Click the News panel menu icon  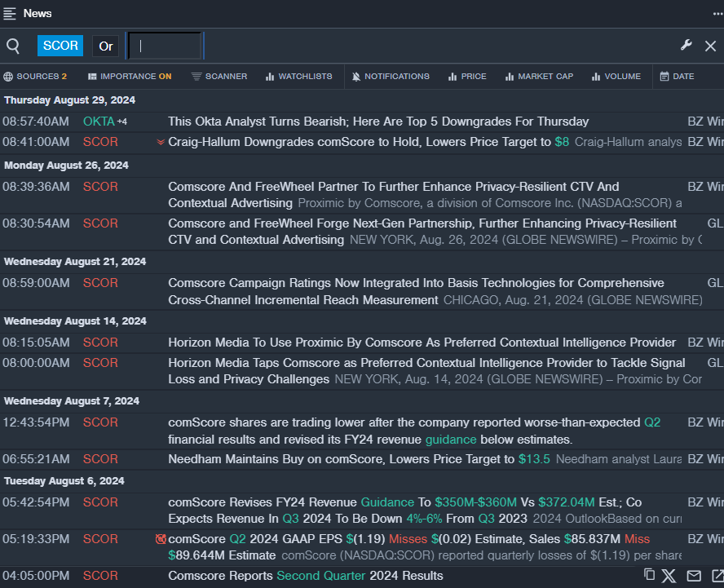[x=10, y=13]
